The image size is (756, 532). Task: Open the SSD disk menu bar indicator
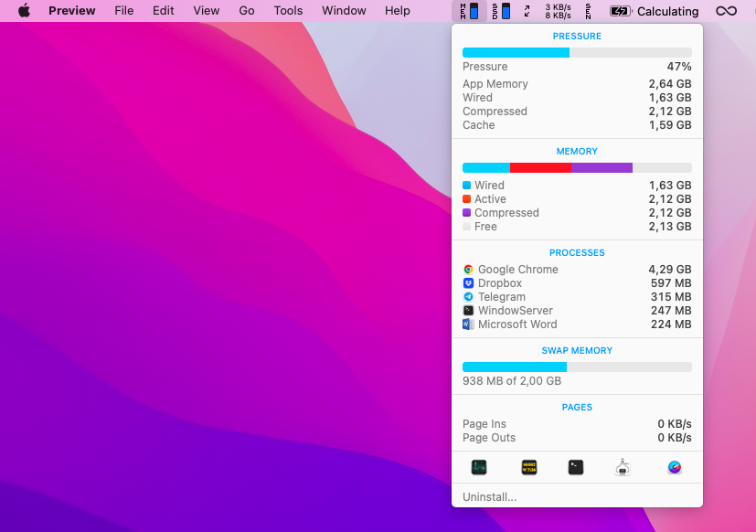pyautogui.click(x=501, y=11)
